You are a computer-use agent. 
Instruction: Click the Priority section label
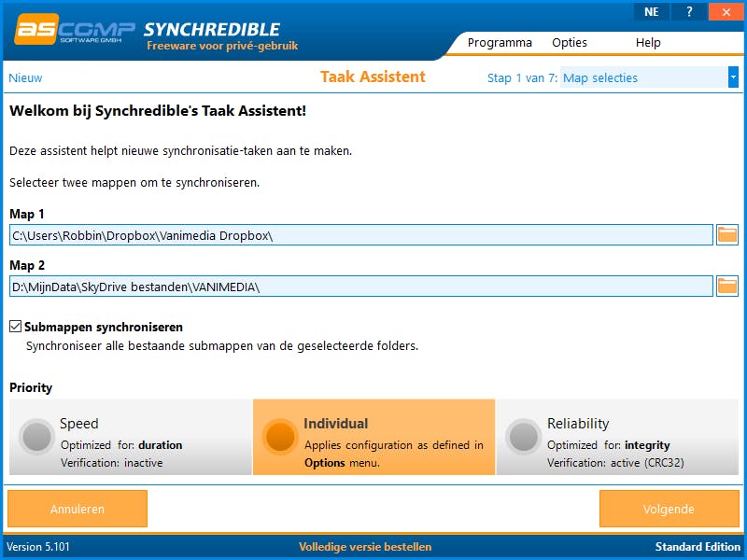pyautogui.click(x=31, y=387)
